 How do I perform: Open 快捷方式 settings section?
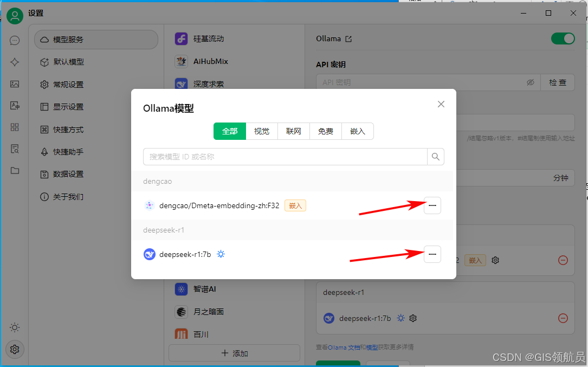pos(96,130)
